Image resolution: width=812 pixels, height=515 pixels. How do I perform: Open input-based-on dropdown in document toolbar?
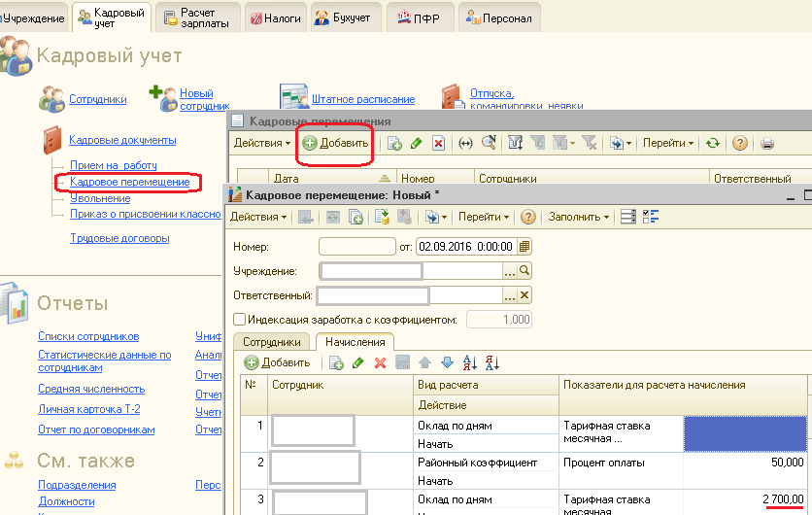coord(436,217)
